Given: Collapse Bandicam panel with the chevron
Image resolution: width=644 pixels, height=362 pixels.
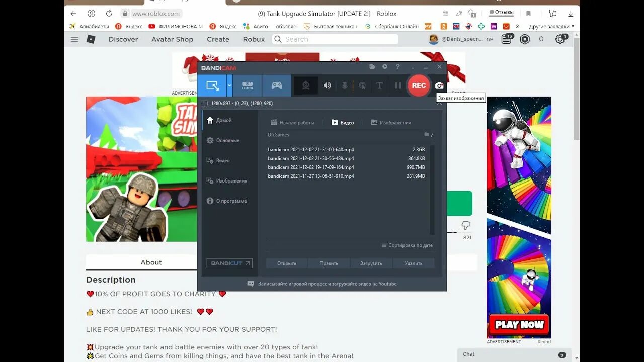Looking at the screenshot, I should click(x=439, y=103).
